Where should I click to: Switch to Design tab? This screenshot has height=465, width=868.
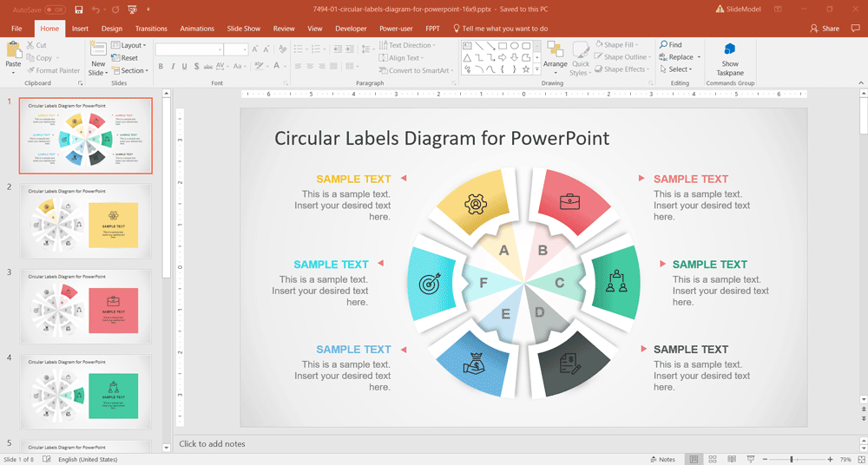coord(112,29)
